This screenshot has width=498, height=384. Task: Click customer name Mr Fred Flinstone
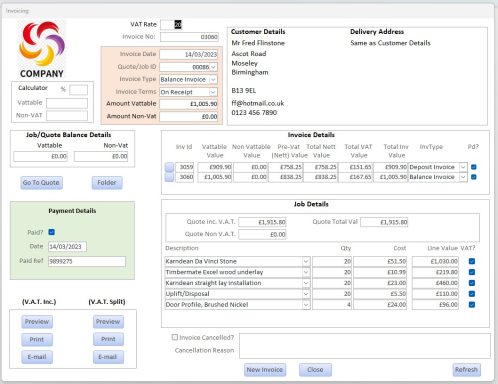[x=258, y=43]
